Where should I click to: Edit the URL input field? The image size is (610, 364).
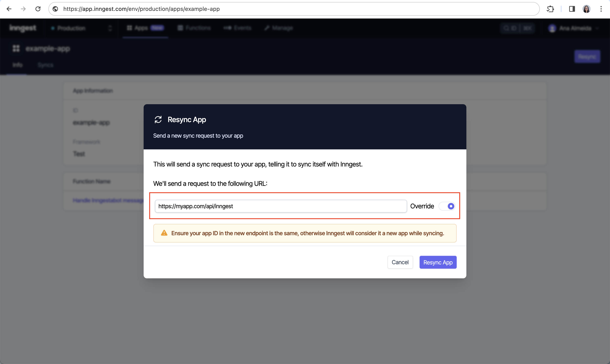tap(280, 206)
